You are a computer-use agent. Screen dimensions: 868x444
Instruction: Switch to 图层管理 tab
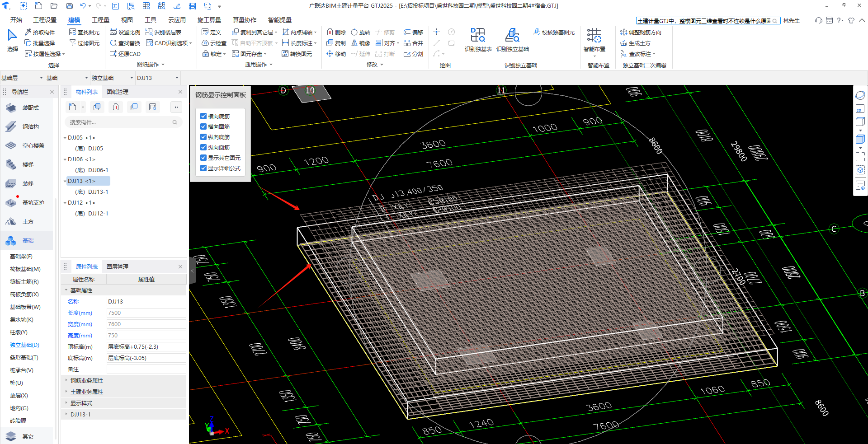click(118, 266)
